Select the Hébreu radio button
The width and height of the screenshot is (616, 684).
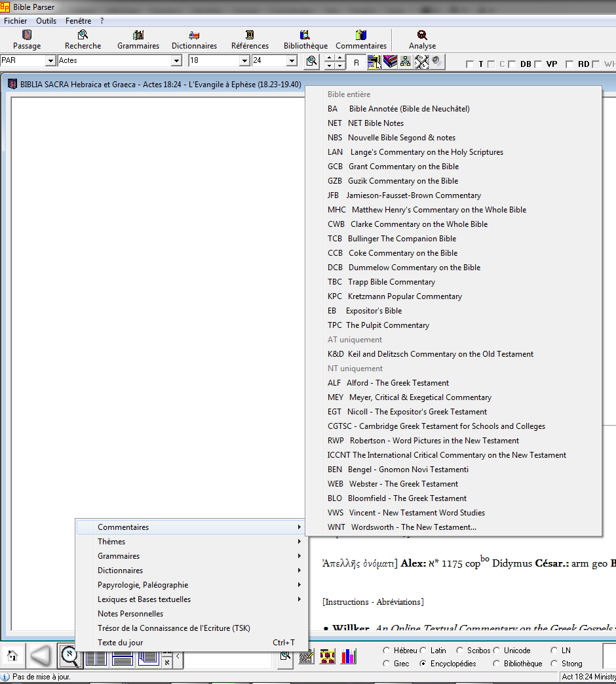[x=386, y=651]
